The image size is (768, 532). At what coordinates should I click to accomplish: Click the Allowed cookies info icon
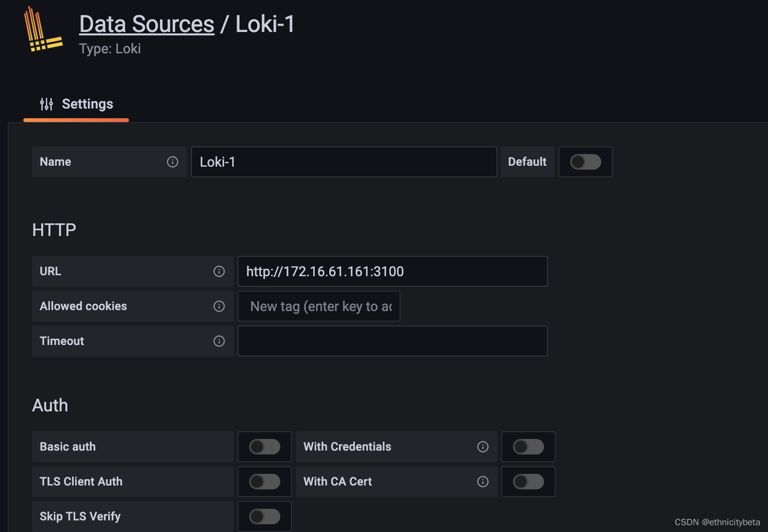click(219, 306)
